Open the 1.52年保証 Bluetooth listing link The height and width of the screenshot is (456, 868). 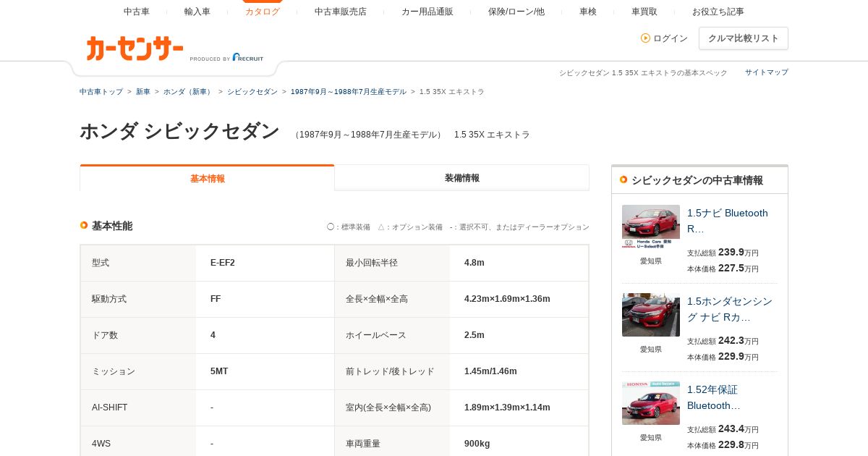click(714, 397)
